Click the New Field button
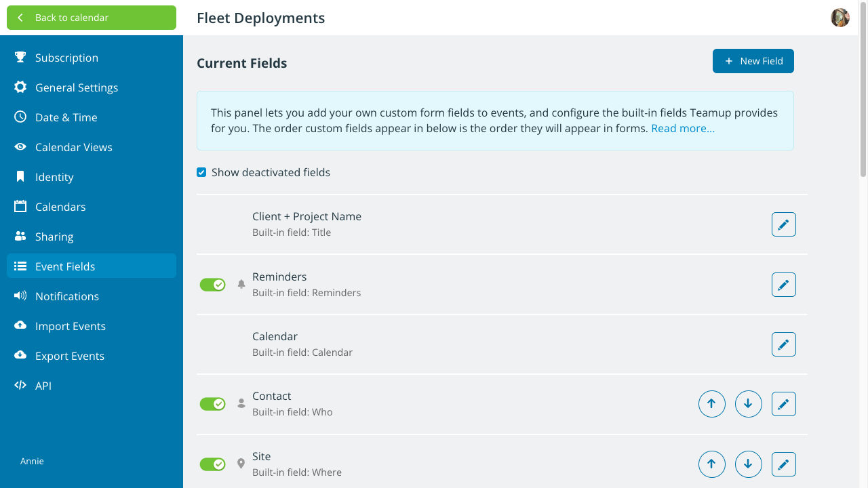The width and height of the screenshot is (868, 488). tap(753, 61)
